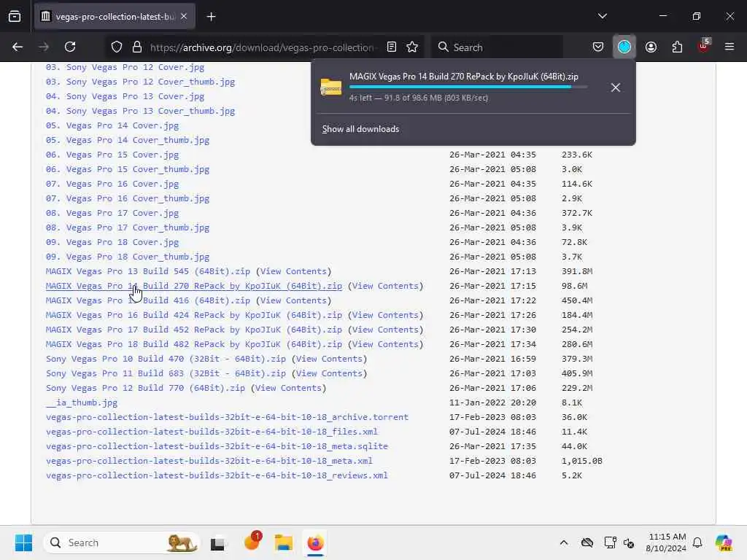Download Sony Vegas Pro 12 Build 770 zip

coord(145,388)
